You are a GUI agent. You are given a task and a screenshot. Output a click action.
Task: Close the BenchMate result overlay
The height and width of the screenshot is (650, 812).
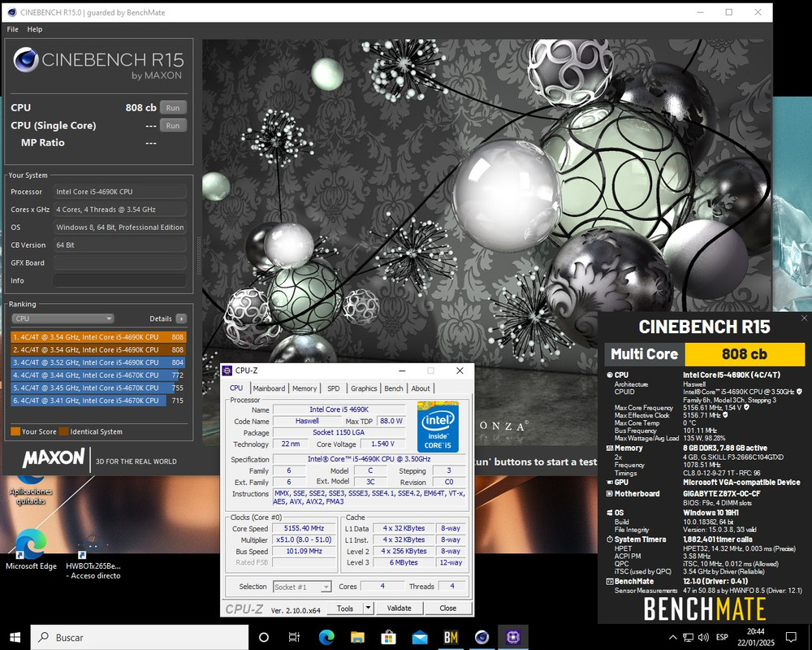804,318
